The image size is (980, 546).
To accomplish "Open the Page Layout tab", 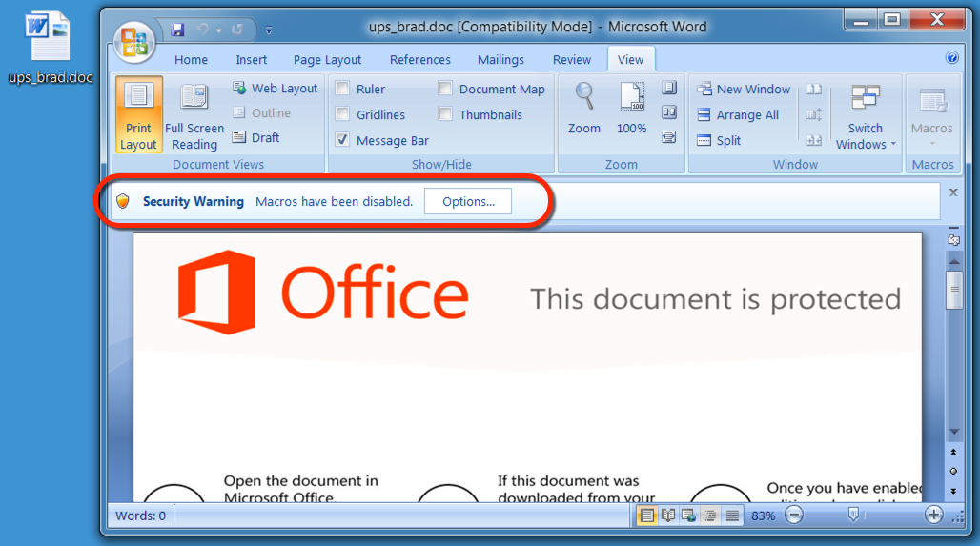I will pos(328,60).
